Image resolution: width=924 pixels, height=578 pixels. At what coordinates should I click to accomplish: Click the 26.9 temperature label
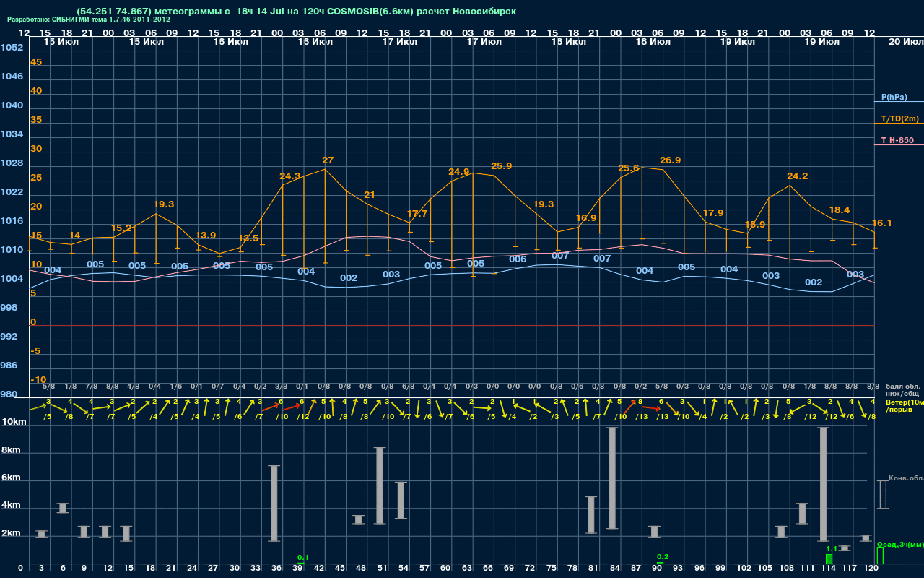pos(670,160)
